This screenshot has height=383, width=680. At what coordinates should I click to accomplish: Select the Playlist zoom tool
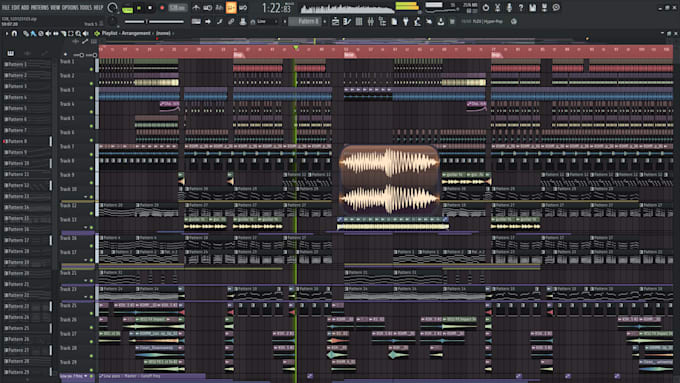(x=78, y=33)
